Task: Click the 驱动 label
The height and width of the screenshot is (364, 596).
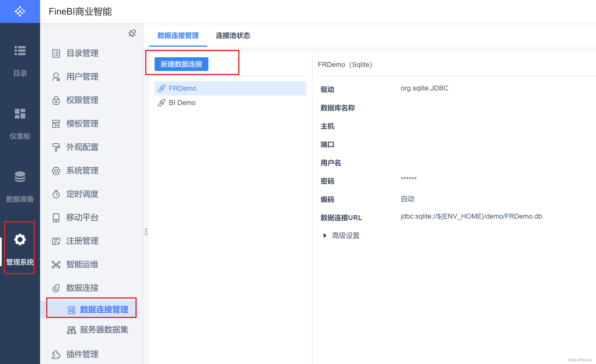Action: coord(327,90)
